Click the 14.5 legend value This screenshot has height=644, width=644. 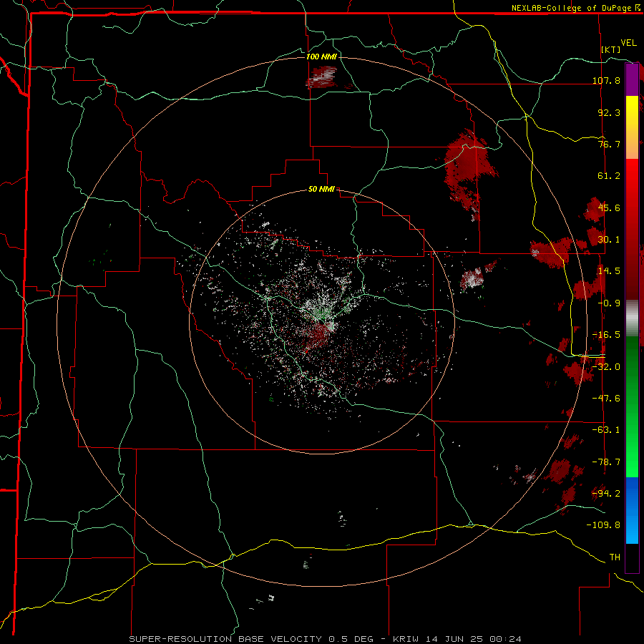pos(609,271)
